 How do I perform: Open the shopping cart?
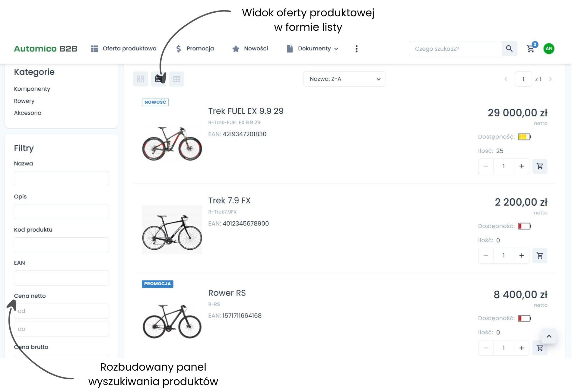(531, 49)
